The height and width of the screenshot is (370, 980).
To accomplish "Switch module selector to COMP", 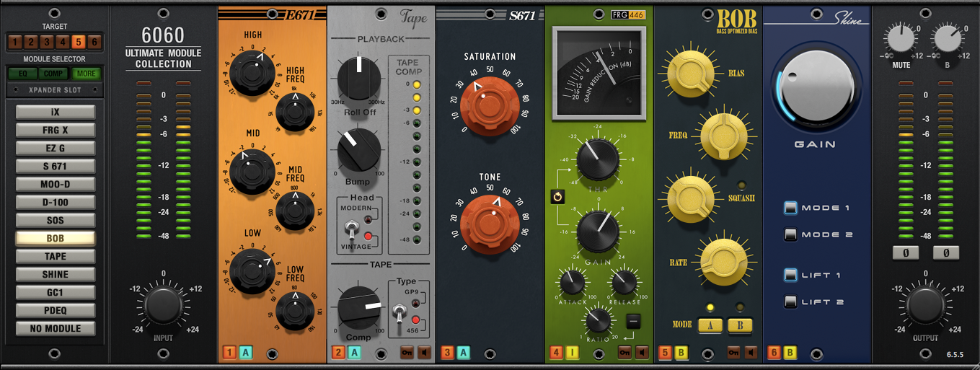I will (x=55, y=74).
